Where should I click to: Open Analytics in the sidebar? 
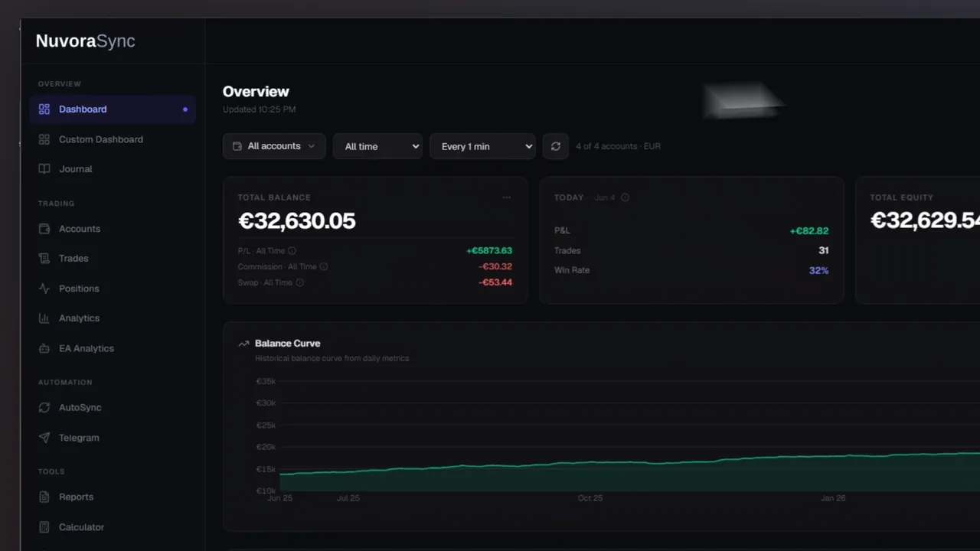click(113, 318)
